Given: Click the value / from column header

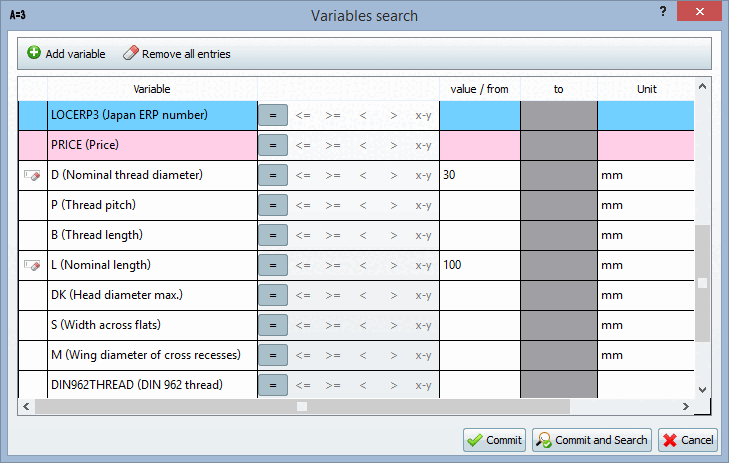Looking at the screenshot, I should (479, 89).
